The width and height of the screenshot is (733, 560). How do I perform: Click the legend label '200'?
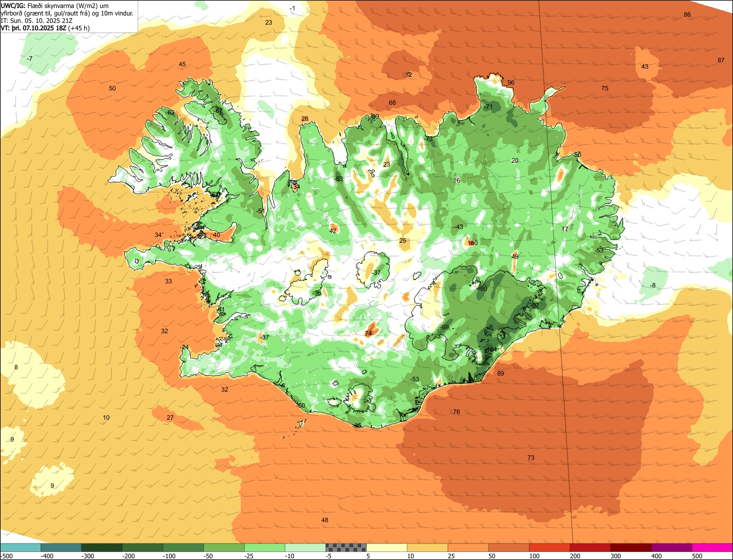coord(575,555)
